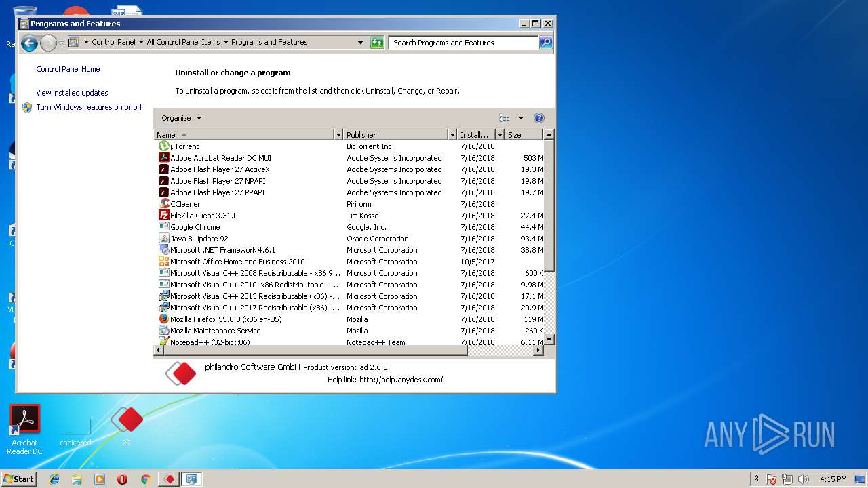
Task: Open the Start menu
Action: [x=18, y=479]
